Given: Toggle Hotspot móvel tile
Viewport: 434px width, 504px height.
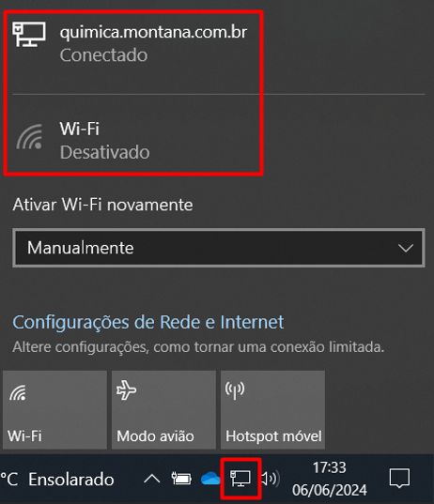Looking at the screenshot, I should tap(272, 409).
